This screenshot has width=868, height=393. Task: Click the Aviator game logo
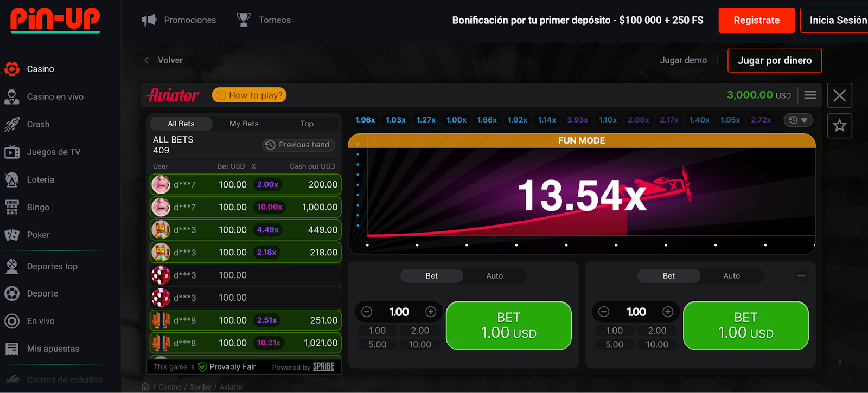[x=173, y=95]
